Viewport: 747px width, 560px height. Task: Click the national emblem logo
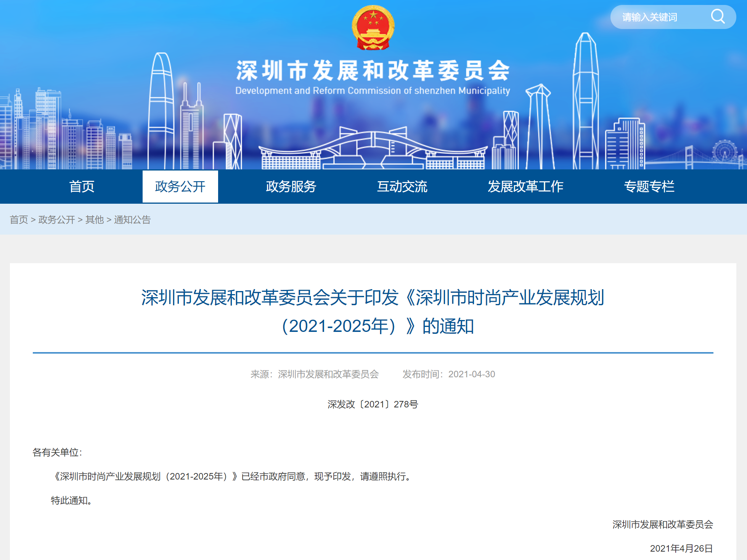[373, 27]
